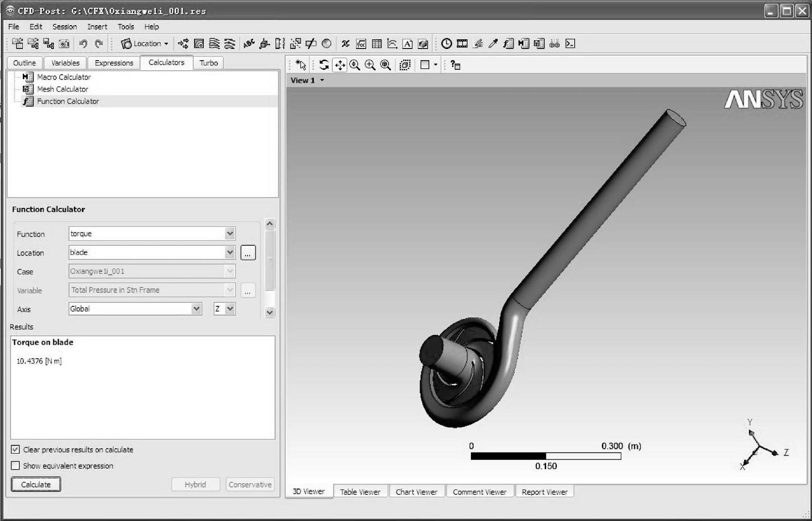Open the Timestep Selector clock icon
The width and height of the screenshot is (812, 521).
[x=446, y=44]
